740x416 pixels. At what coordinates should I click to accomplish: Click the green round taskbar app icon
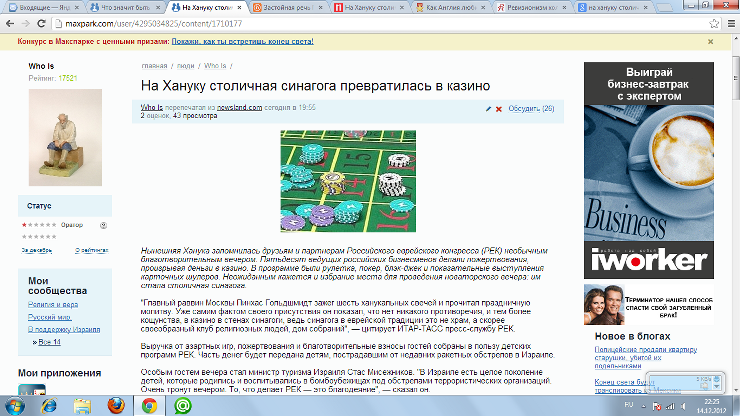tap(183, 405)
